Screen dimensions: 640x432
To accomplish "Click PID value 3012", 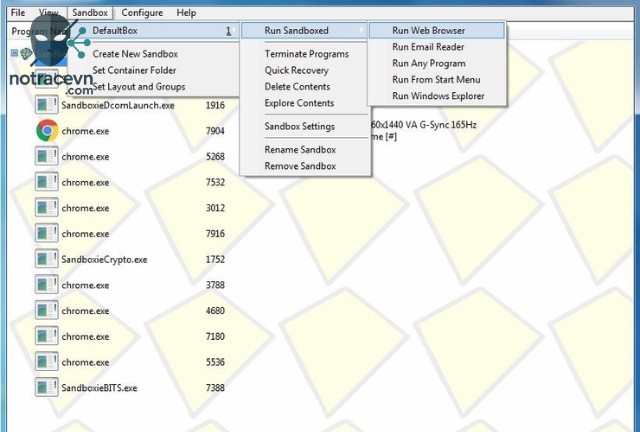I will (x=215, y=208).
